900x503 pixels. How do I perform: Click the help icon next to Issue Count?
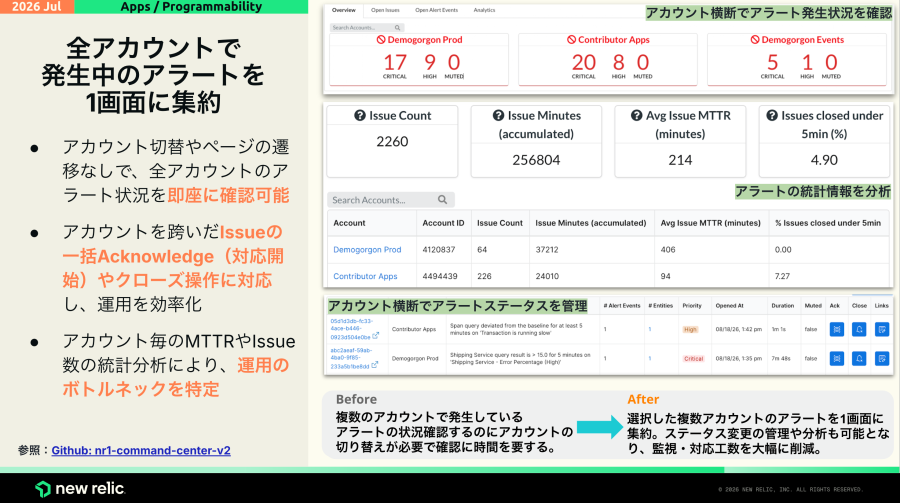360,115
